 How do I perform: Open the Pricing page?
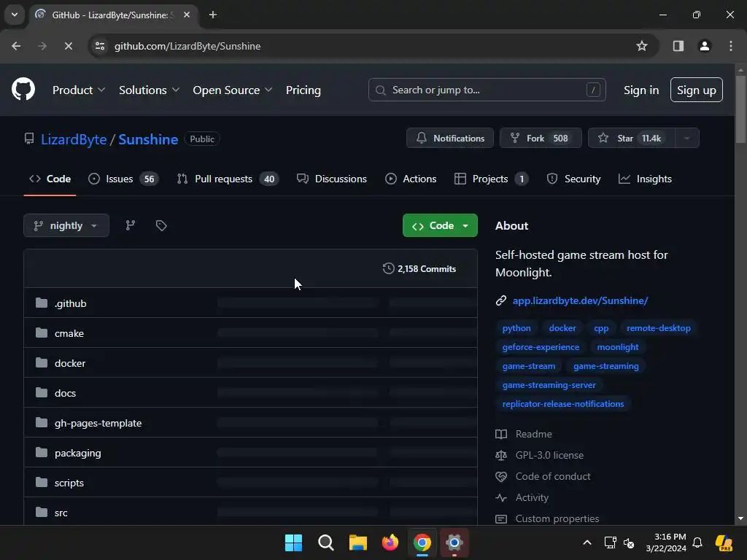[303, 90]
